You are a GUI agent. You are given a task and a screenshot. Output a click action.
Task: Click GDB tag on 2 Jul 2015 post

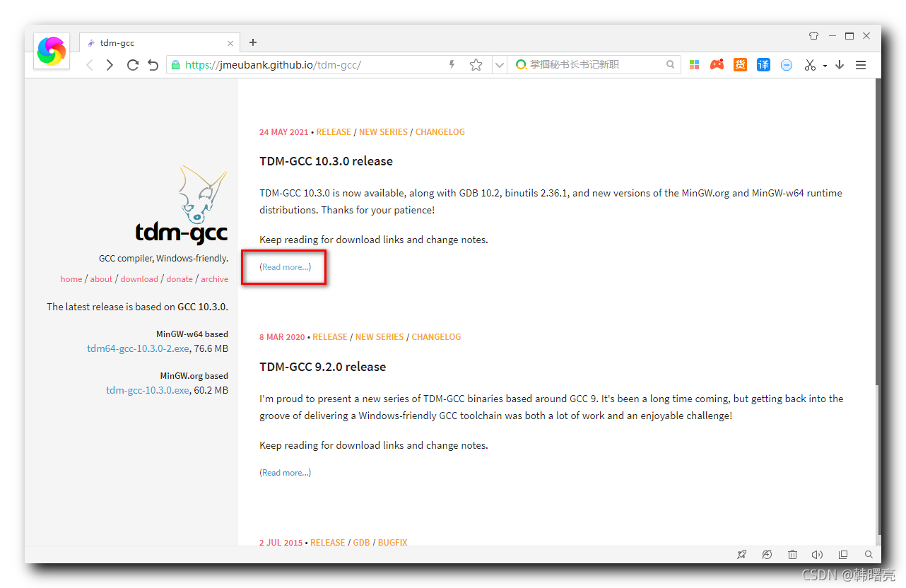pos(361,543)
